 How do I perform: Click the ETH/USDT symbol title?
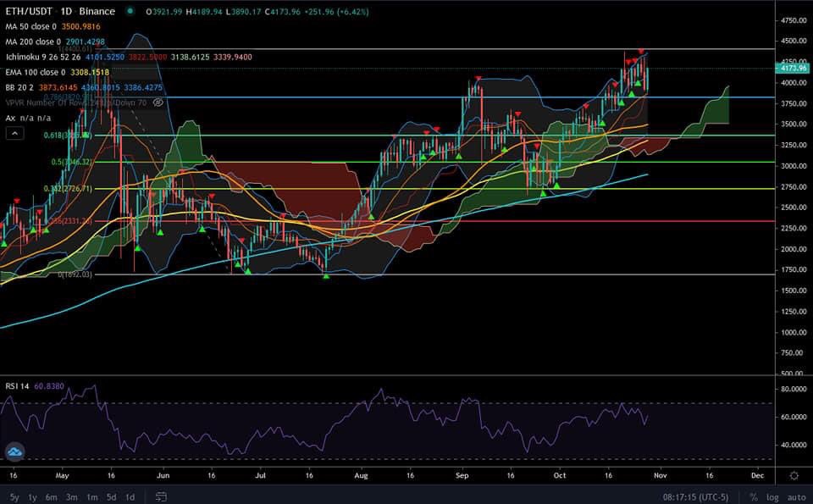pos(29,11)
